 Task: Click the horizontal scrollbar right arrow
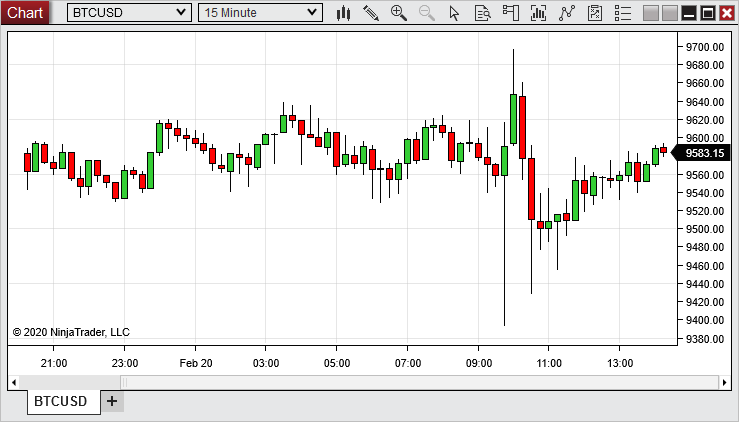tap(724, 382)
